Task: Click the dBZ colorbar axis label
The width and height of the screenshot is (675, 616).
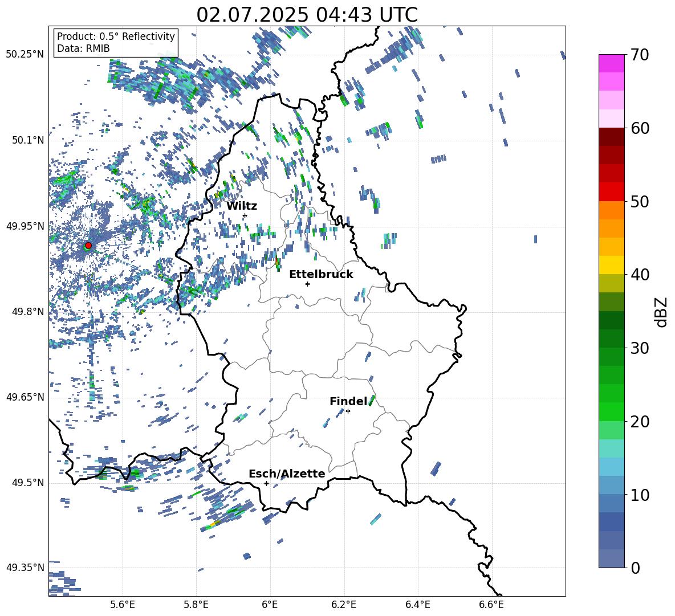Action: coord(662,312)
